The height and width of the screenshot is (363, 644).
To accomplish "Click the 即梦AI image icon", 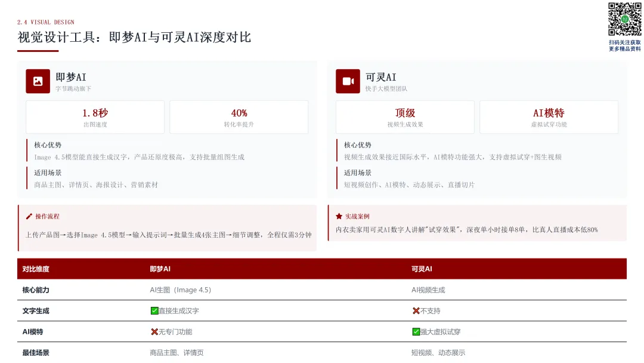I will pyautogui.click(x=38, y=81).
